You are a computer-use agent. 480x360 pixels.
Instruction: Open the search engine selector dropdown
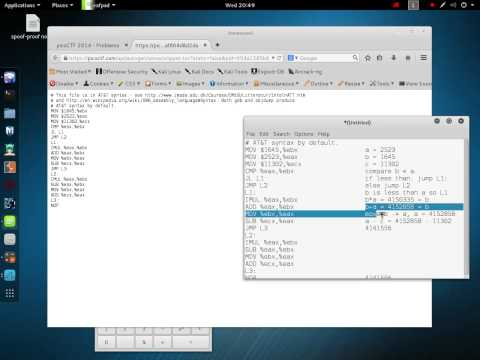tap(293, 58)
